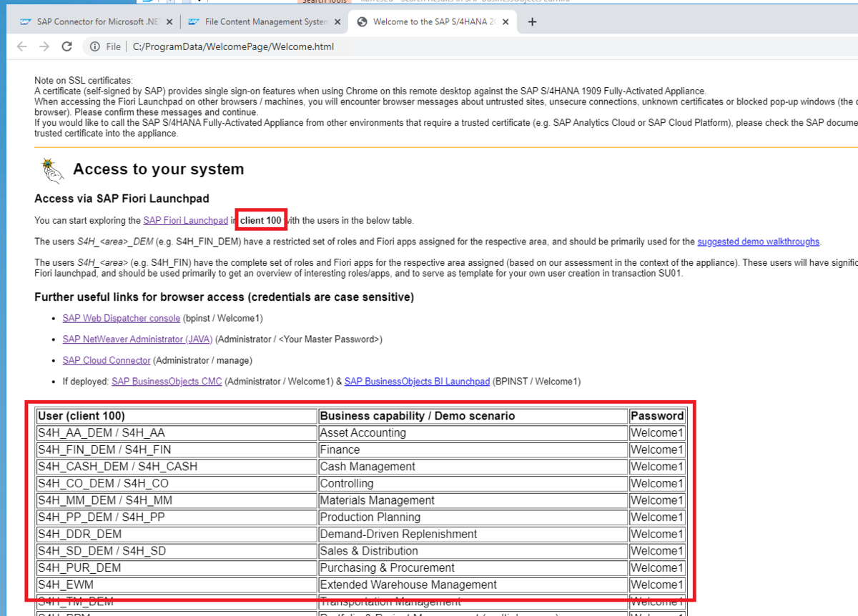Viewport: 858px width, 616px height.
Task: Open the suggested demo walkthroughs link
Action: click(x=759, y=242)
